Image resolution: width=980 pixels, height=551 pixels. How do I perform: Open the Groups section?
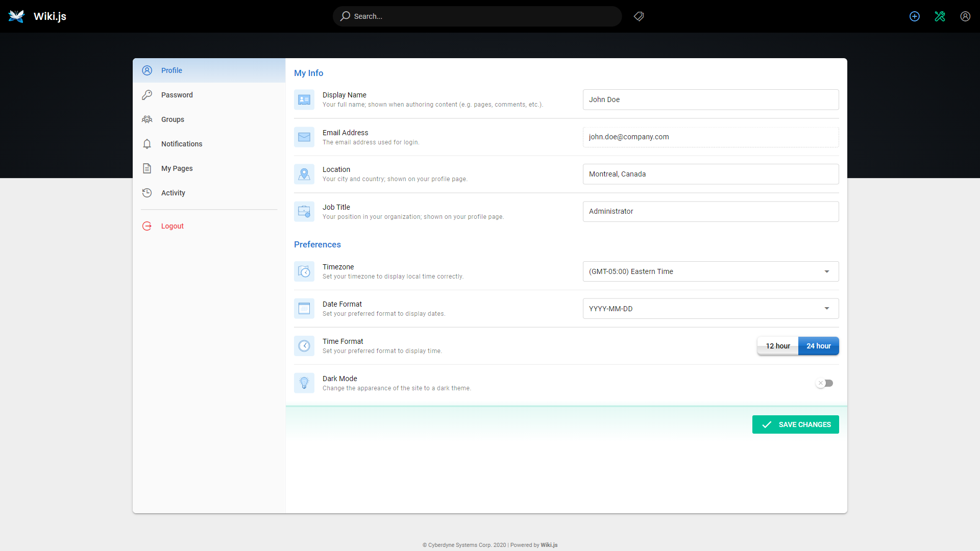pyautogui.click(x=209, y=119)
